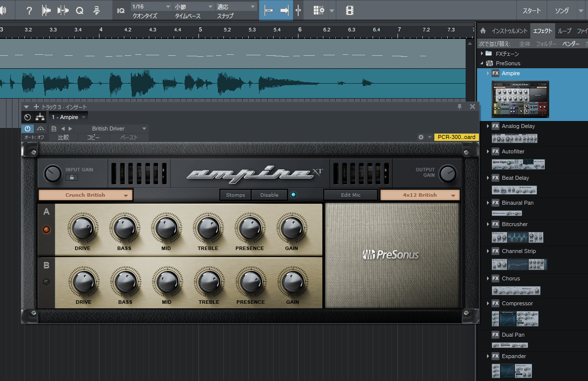Toggle snap to grid button

pyautogui.click(x=269, y=10)
